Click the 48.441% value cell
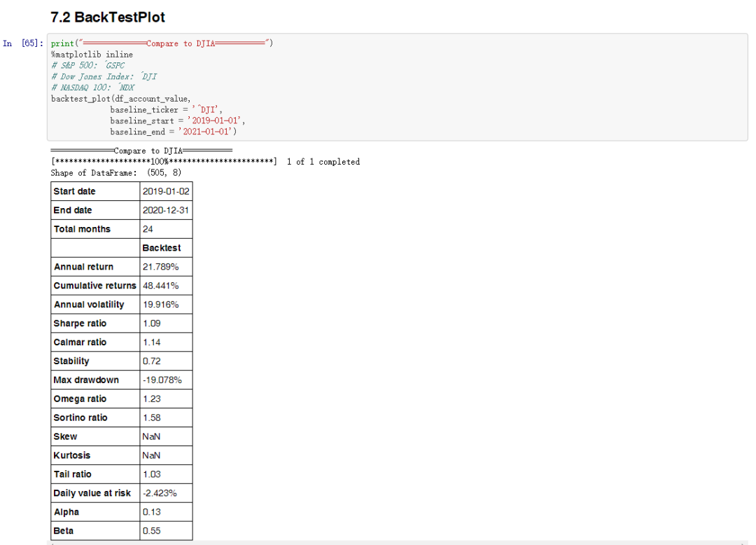 [166, 286]
